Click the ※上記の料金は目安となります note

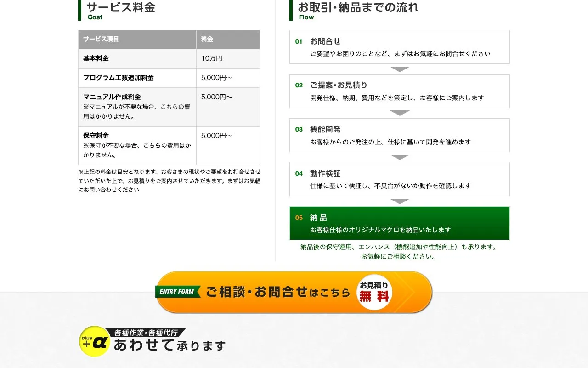tap(170, 181)
